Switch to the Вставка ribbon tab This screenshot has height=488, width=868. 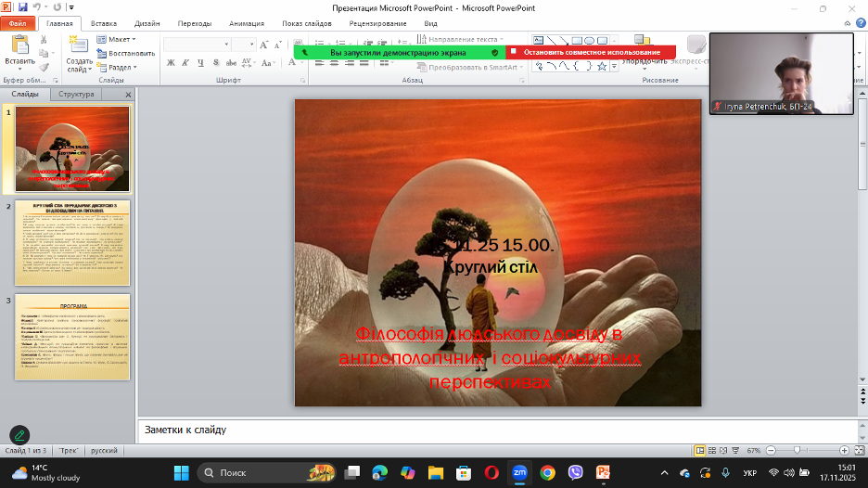point(104,23)
